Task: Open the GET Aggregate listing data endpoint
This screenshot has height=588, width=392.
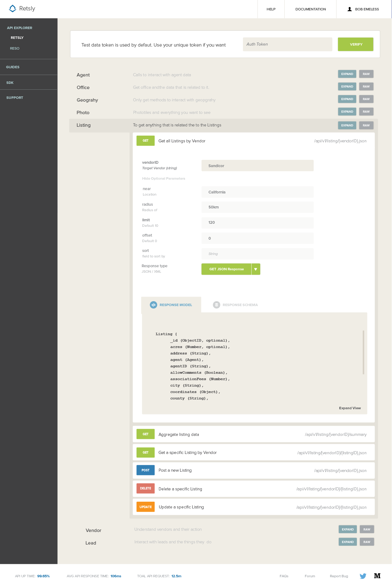Action: point(254,434)
